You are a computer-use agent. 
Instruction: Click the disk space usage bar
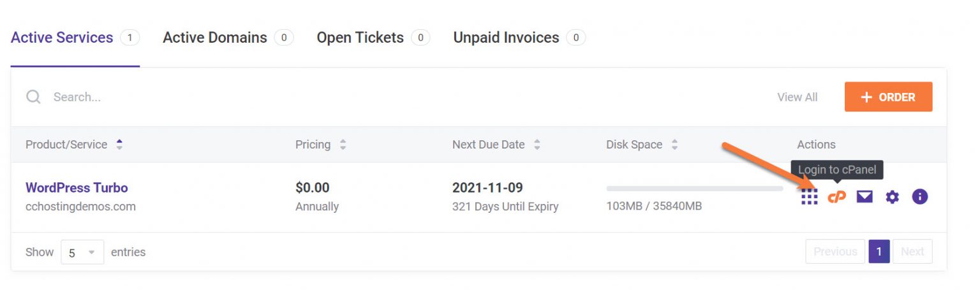[694, 189]
